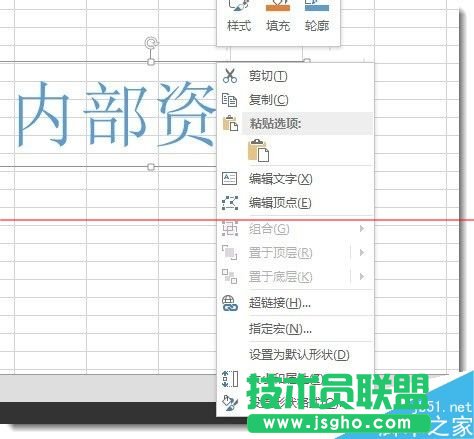Image resolution: width=474 pixels, height=439 pixels.
Task: Click the Group icon
Action: point(230,229)
